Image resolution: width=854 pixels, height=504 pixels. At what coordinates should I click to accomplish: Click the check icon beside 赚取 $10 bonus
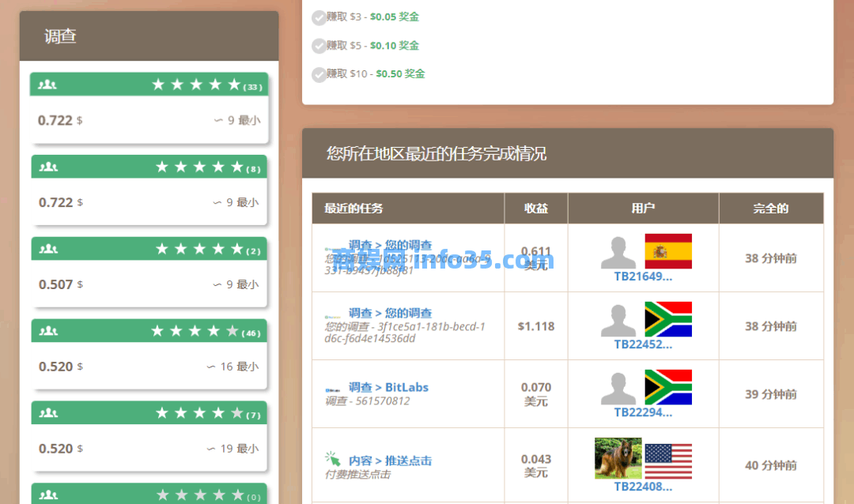319,74
